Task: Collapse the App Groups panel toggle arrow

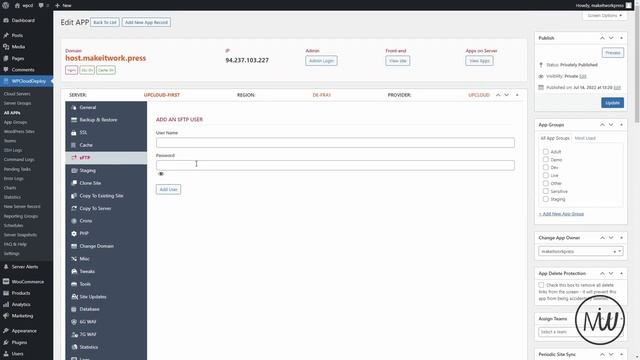Action: 622,124
